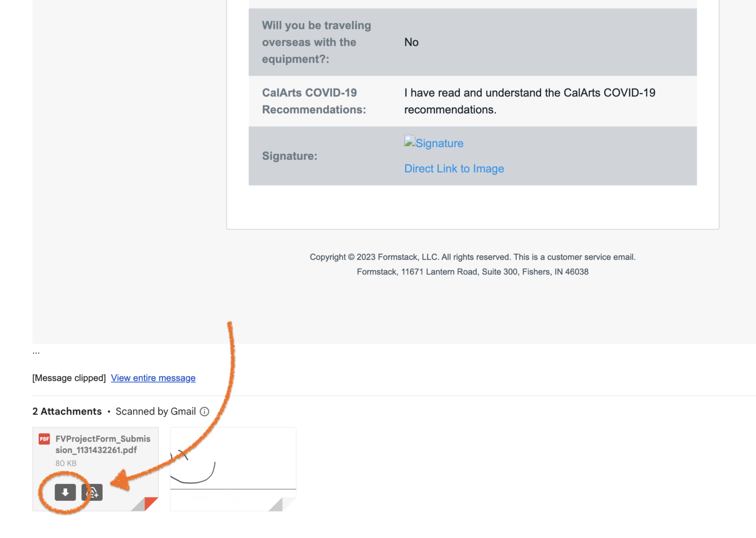Open the View entire message link
The width and height of the screenshot is (756, 538).
click(153, 378)
